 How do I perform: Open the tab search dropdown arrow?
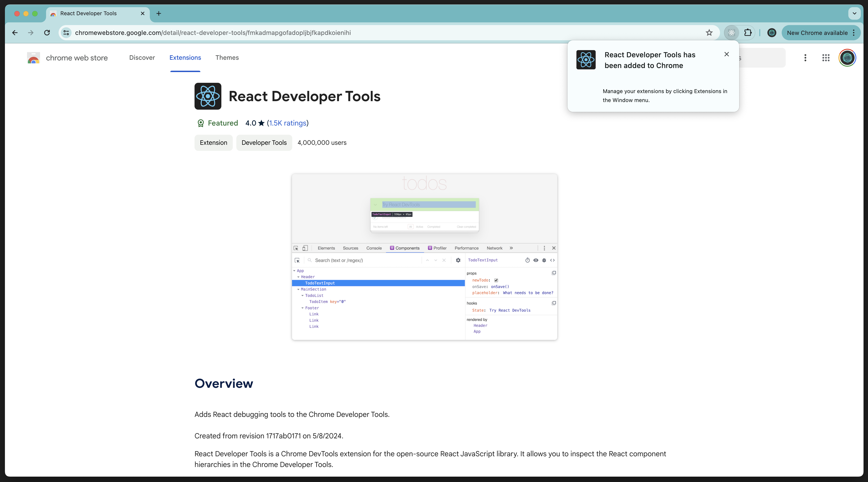pos(854,13)
